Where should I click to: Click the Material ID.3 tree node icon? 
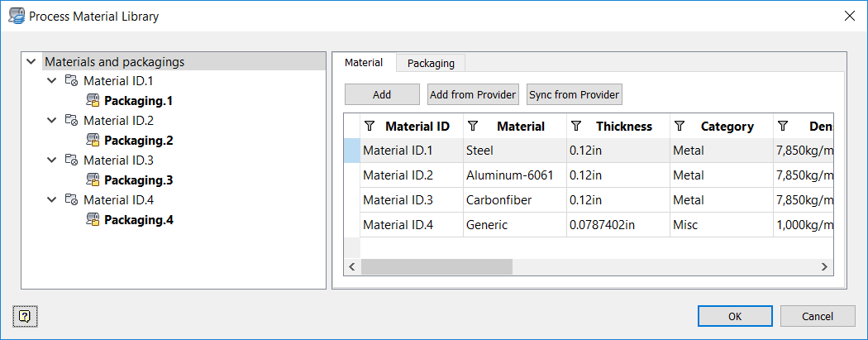pos(72,160)
